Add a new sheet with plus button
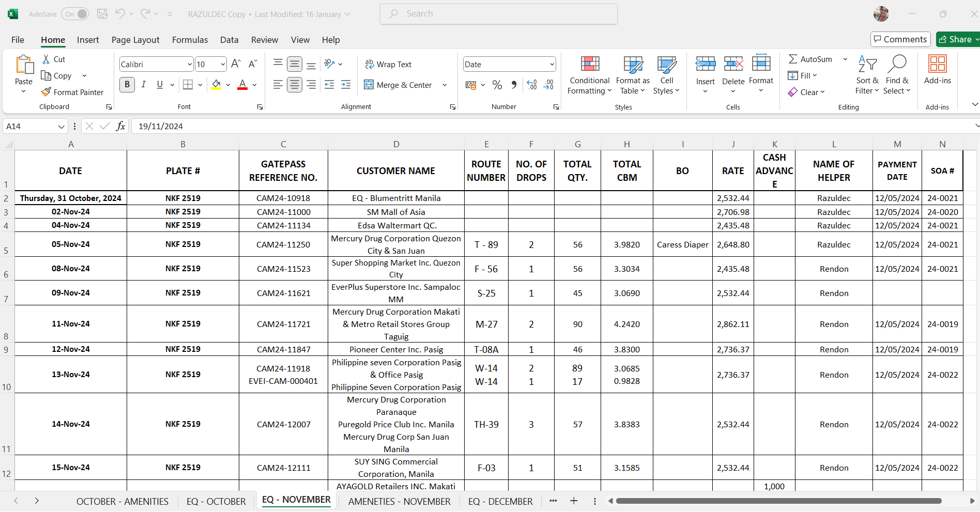980x512 pixels. 574,501
